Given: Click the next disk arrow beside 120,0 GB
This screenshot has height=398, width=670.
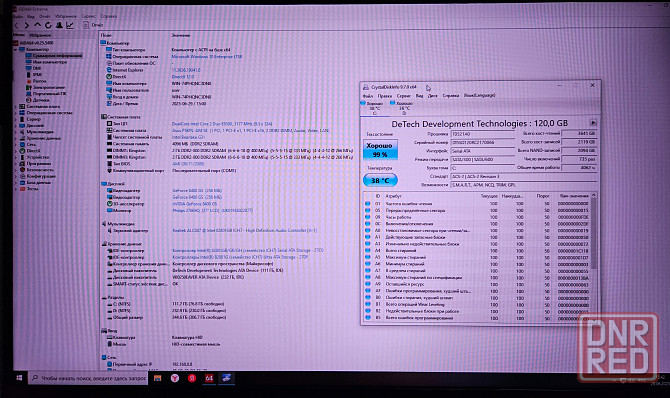Looking at the screenshot, I should point(593,123).
